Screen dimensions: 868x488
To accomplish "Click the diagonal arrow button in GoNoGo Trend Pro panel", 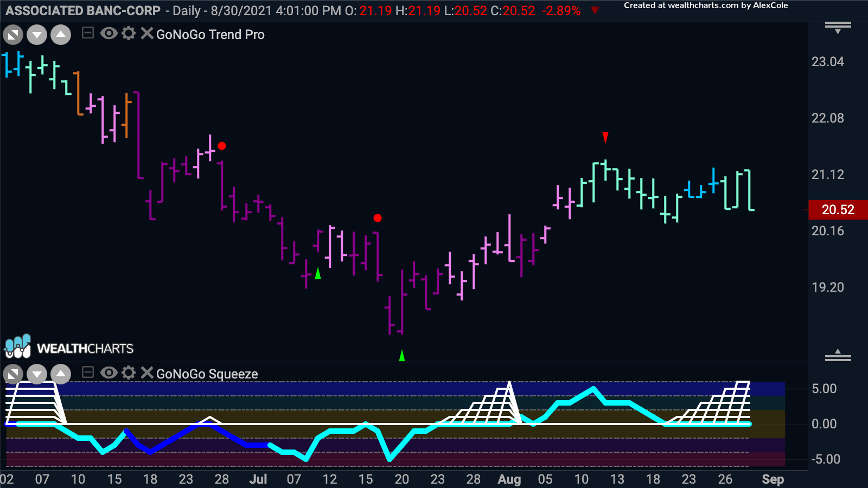I will [x=13, y=35].
